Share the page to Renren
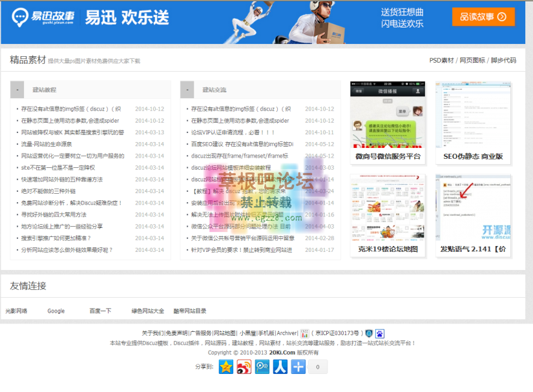533x392 pixels. (x=280, y=367)
